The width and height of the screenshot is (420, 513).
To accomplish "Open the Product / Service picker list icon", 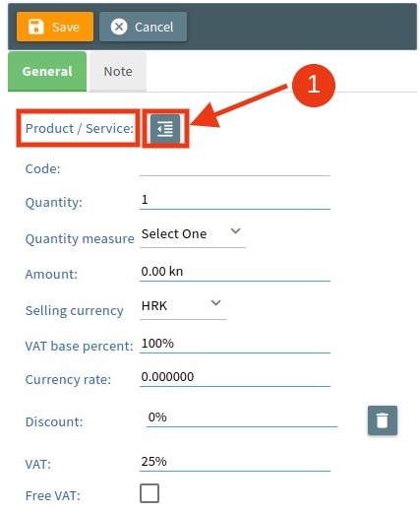I will pyautogui.click(x=165, y=128).
